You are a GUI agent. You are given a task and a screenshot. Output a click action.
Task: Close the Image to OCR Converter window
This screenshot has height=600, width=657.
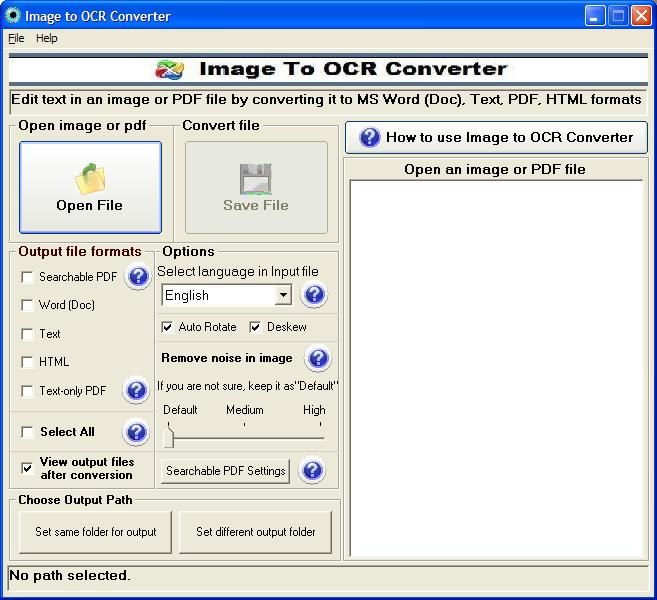coord(641,16)
